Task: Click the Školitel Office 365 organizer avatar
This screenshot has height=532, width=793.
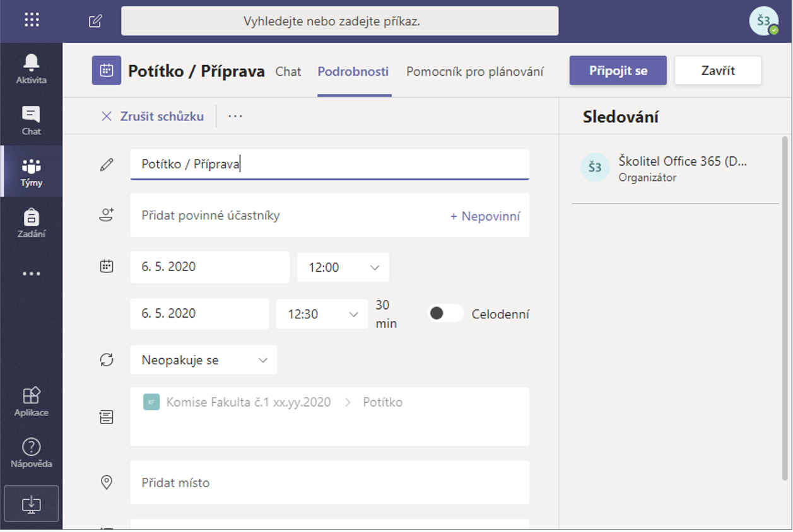Action: [x=595, y=168]
